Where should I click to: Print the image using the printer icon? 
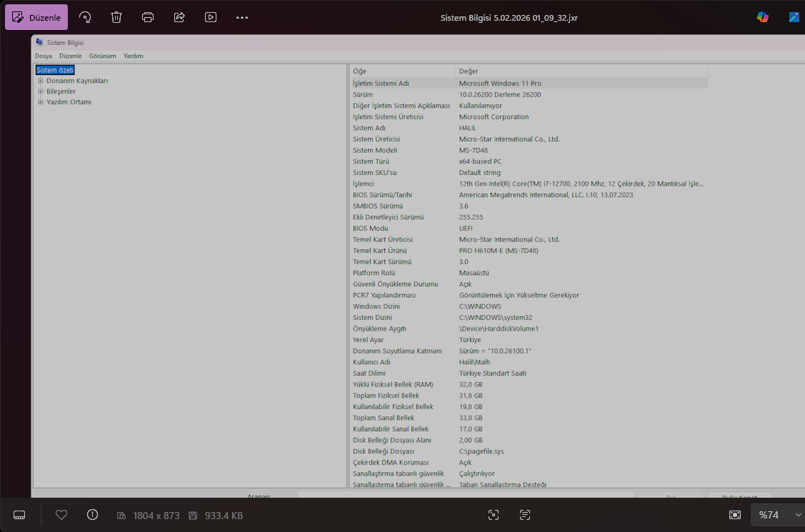148,17
